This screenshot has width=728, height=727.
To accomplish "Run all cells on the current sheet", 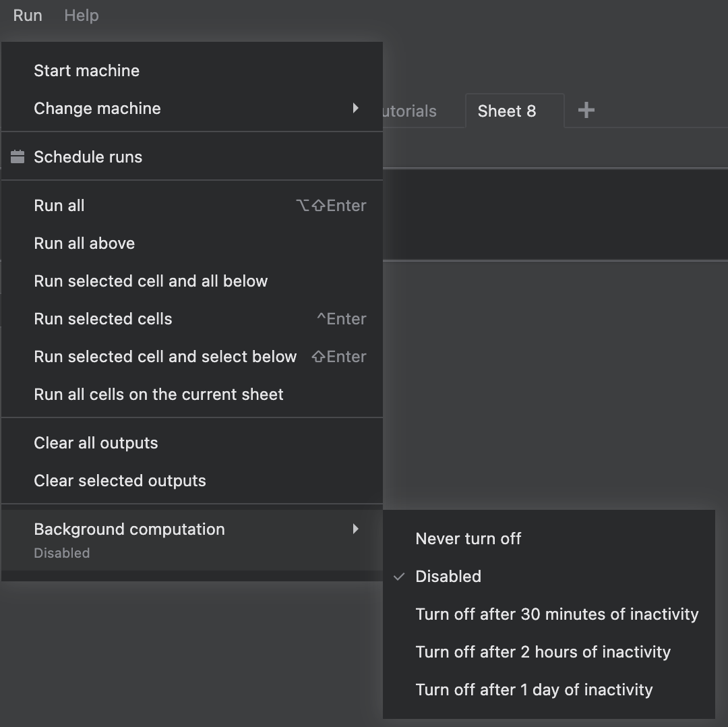I will pyautogui.click(x=158, y=394).
